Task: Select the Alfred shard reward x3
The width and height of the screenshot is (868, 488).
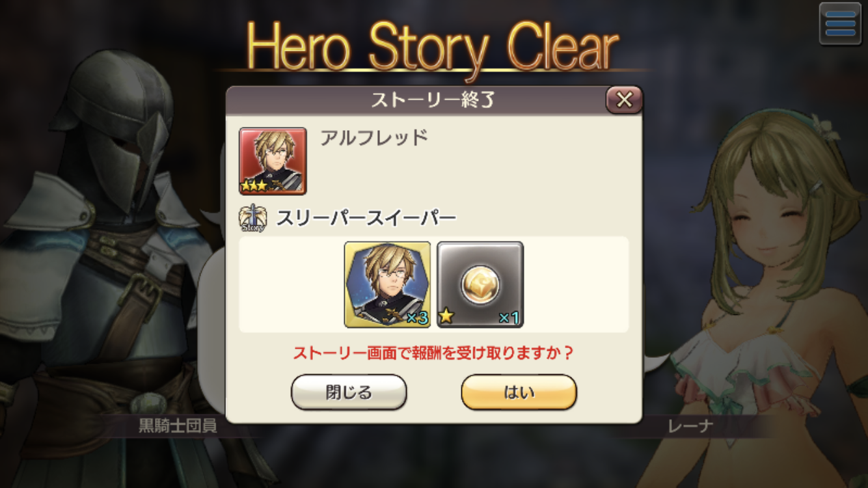Action: (387, 284)
